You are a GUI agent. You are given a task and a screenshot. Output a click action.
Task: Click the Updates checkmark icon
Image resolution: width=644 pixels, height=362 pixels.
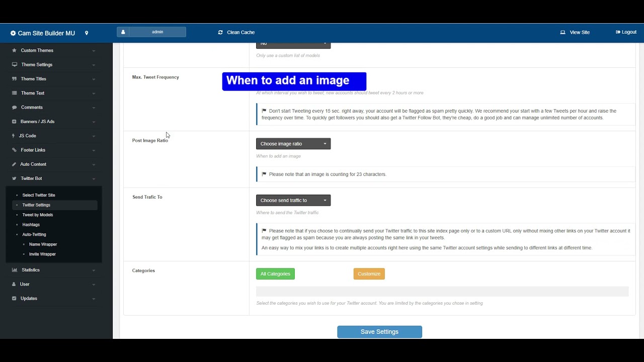[14, 298]
